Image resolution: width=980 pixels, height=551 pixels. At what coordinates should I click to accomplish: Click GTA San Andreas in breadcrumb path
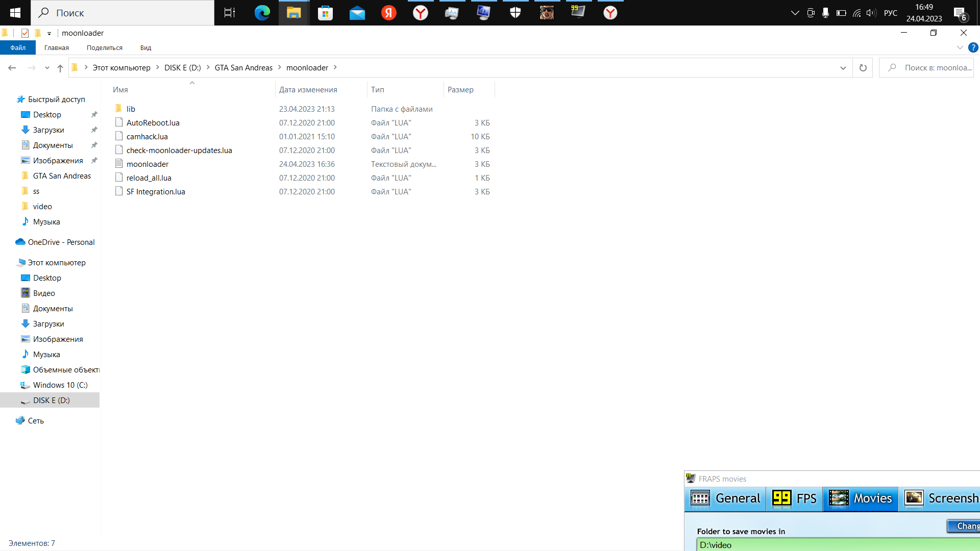tap(243, 68)
